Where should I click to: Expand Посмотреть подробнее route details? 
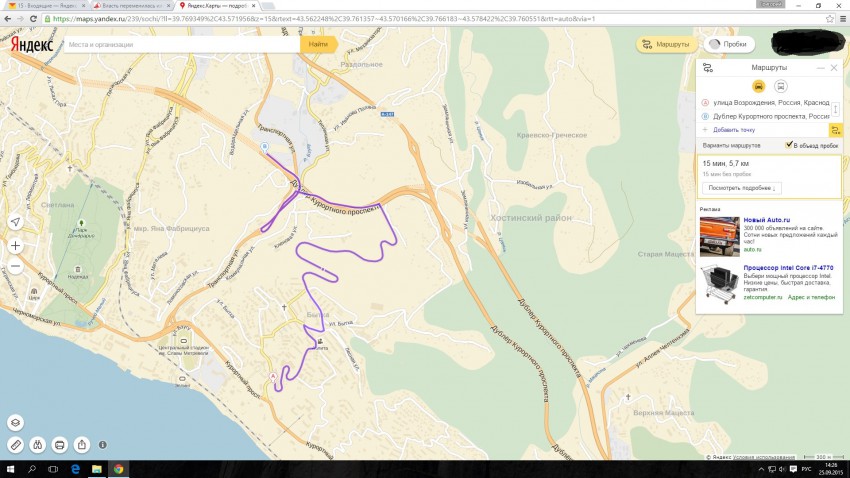(x=742, y=187)
